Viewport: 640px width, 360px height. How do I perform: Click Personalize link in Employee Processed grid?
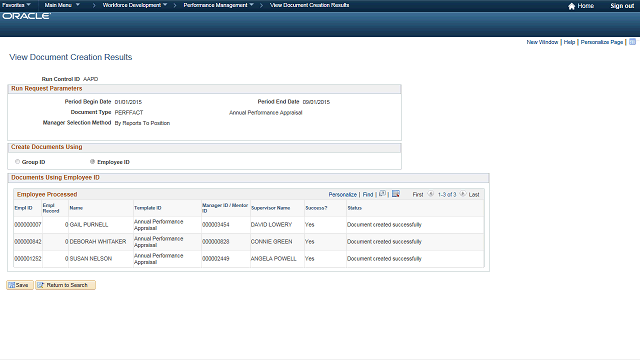[342, 195]
